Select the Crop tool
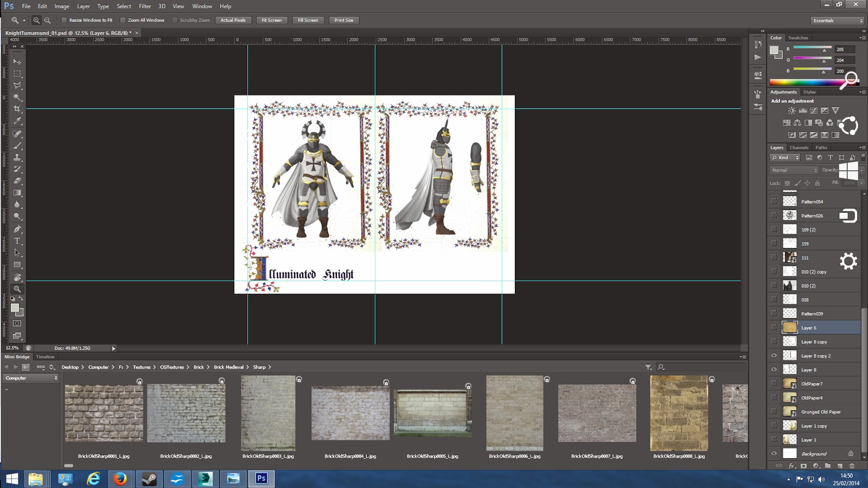This screenshot has height=488, width=868. tap(17, 109)
